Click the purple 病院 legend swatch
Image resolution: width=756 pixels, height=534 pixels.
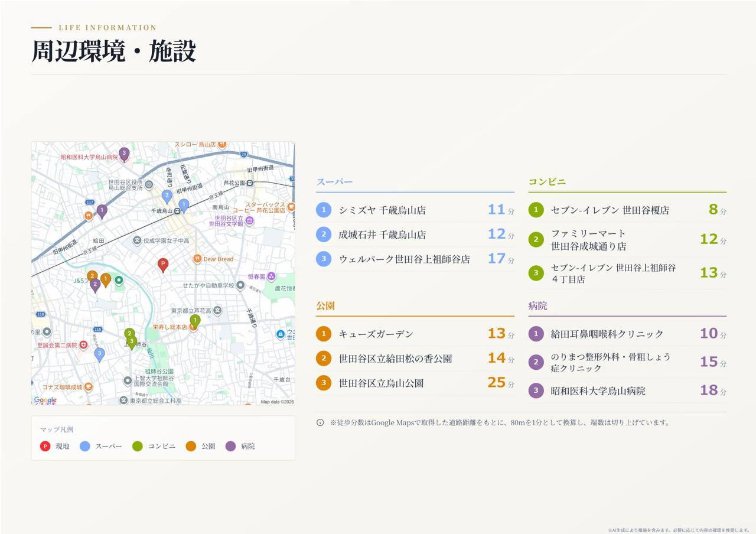point(230,446)
